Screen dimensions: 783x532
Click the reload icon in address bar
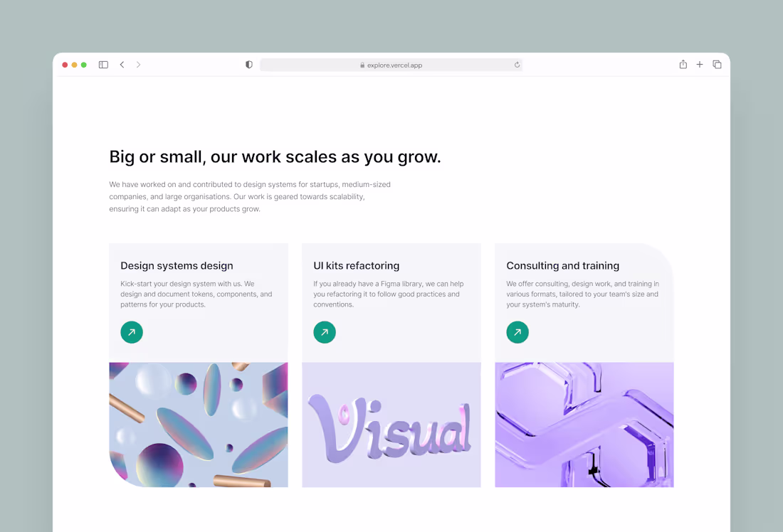[517, 64]
